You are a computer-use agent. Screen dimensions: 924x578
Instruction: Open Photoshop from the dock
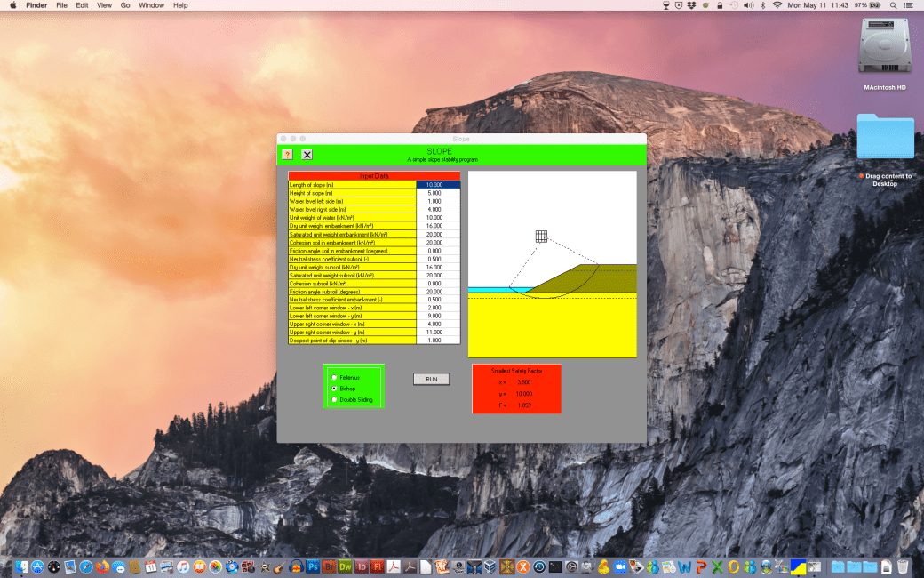point(313,566)
